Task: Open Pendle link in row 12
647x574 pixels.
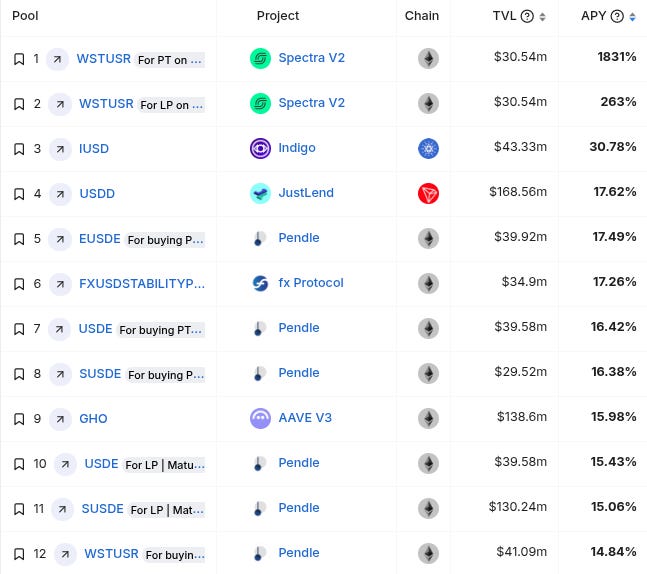Action: pos(299,553)
